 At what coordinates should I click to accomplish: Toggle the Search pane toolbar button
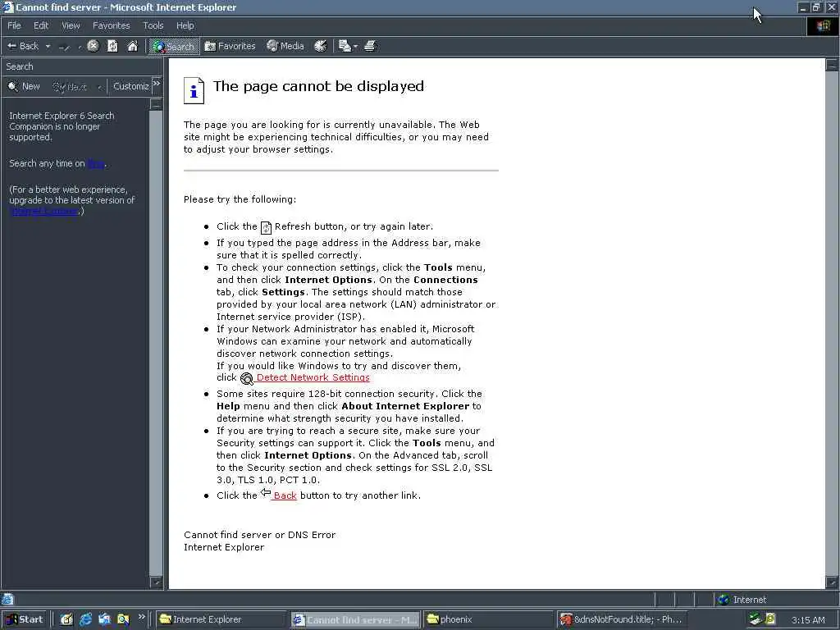(174, 46)
